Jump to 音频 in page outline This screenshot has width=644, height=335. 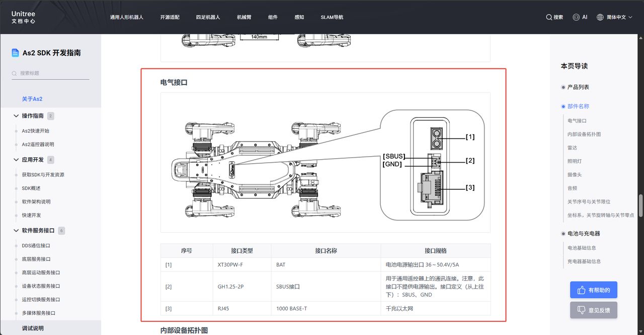(x=572, y=188)
